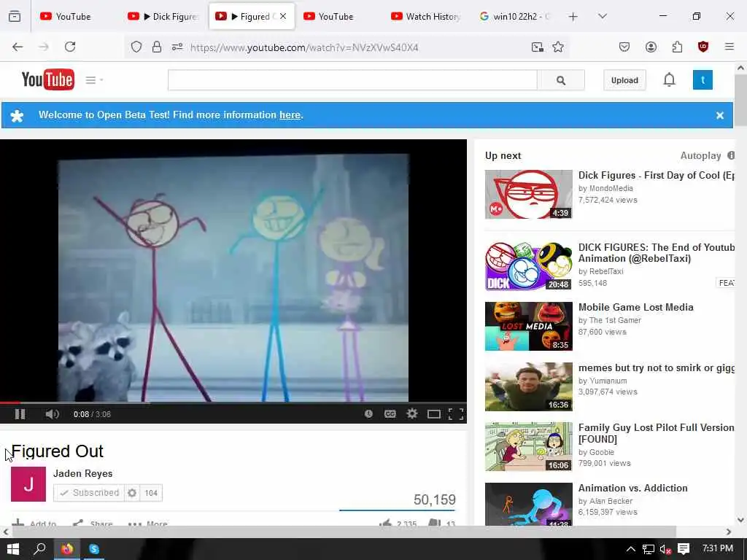
Task: Click the uBlock Origin extension icon
Action: 703,47
